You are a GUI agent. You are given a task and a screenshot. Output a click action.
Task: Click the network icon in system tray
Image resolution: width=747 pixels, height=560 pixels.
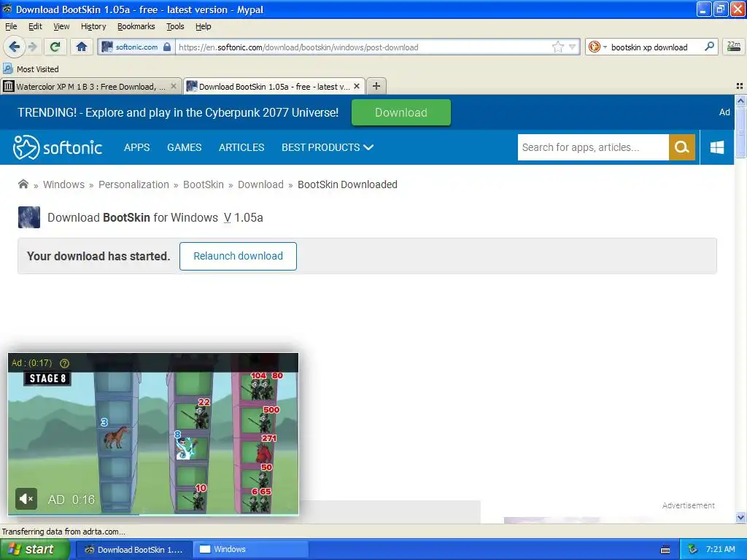pos(693,550)
